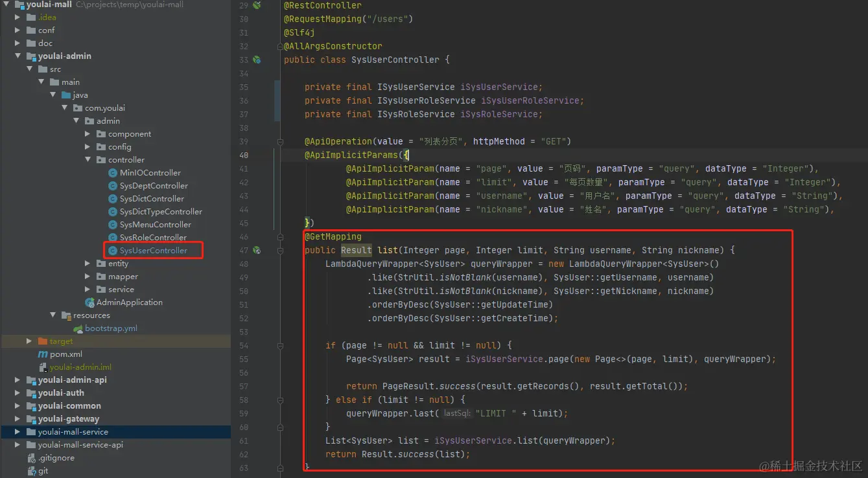868x478 pixels.
Task: Expand the youlai-admin-api module arrow
Action: point(18,380)
